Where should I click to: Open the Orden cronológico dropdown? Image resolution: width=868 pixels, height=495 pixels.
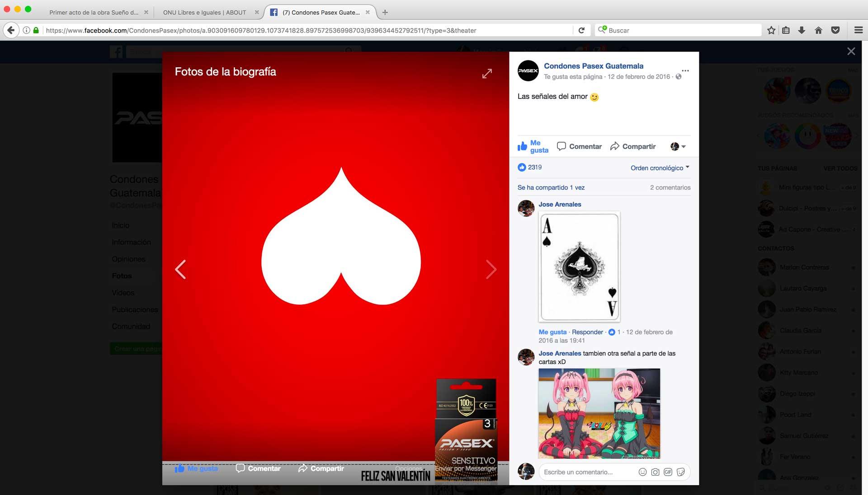(x=660, y=168)
